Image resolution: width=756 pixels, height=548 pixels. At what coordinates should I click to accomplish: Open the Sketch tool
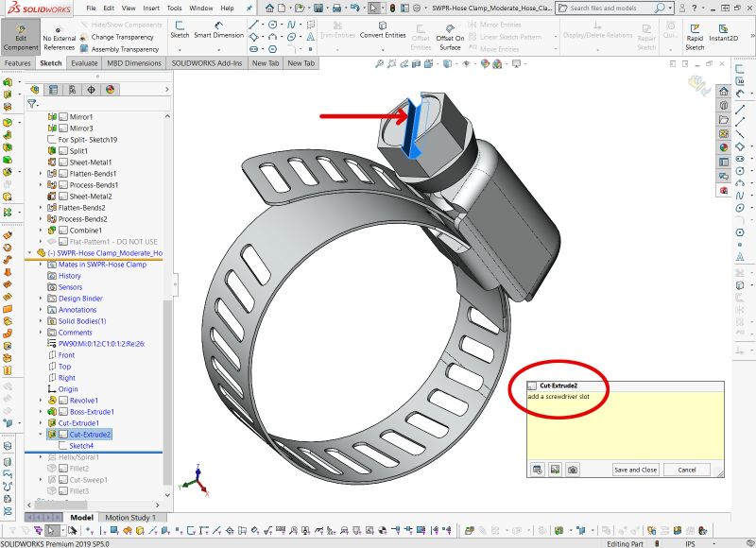click(180, 30)
